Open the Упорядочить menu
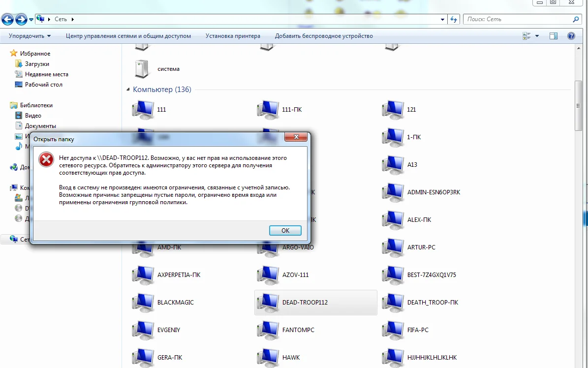Viewport: 588px width, 368px height. pyautogui.click(x=30, y=36)
